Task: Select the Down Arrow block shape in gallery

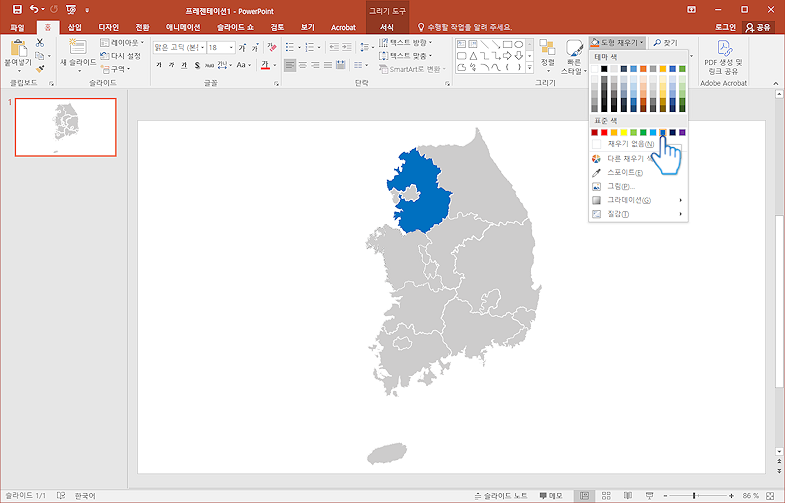Action: (519, 56)
